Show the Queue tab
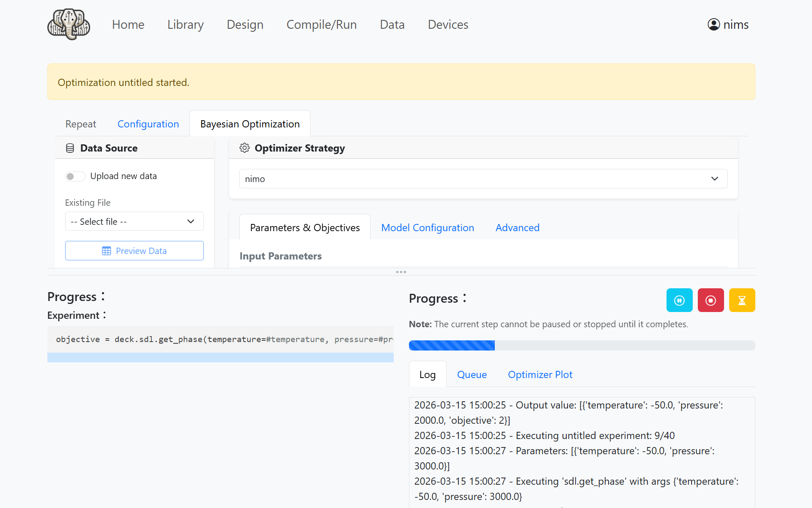Viewport: 812px width, 508px height. tap(472, 375)
